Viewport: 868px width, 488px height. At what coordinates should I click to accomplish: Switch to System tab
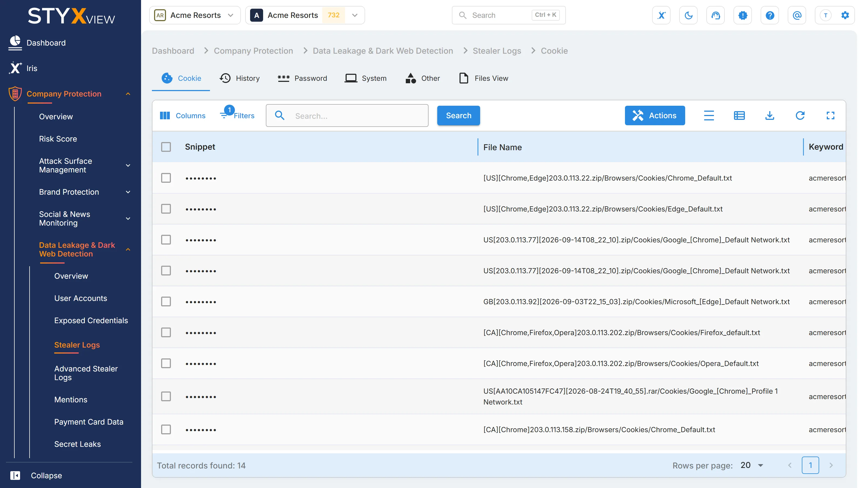point(366,78)
